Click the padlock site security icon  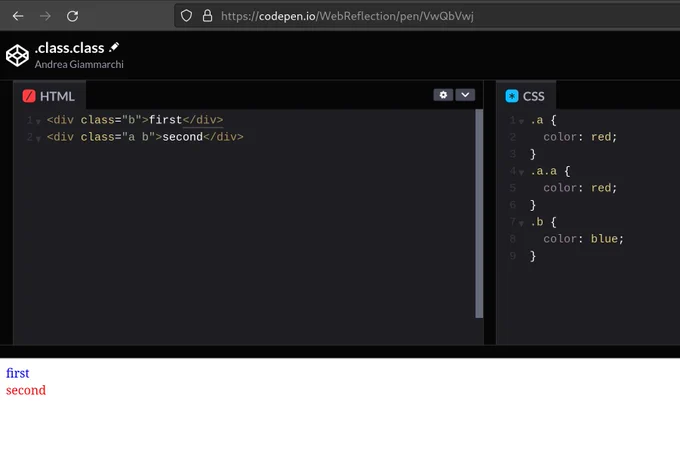coord(208,16)
